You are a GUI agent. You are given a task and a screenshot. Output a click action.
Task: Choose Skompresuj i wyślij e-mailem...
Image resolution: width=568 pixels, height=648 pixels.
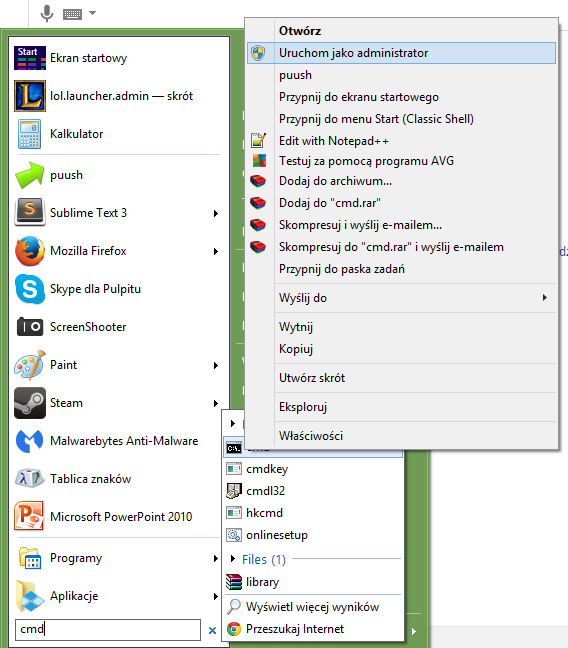[x=401, y=225]
